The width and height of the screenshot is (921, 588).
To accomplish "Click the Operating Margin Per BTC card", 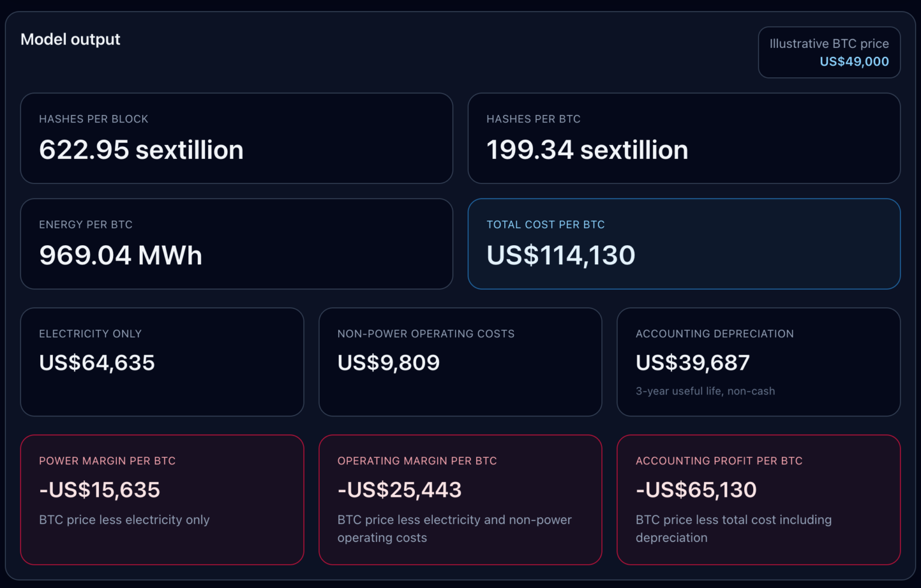I will 460,499.
